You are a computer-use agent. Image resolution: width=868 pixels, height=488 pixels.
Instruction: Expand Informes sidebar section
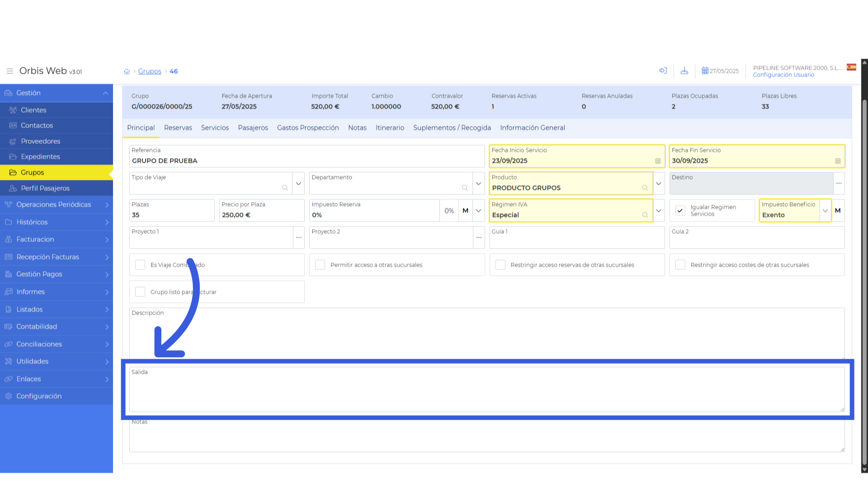coord(57,291)
